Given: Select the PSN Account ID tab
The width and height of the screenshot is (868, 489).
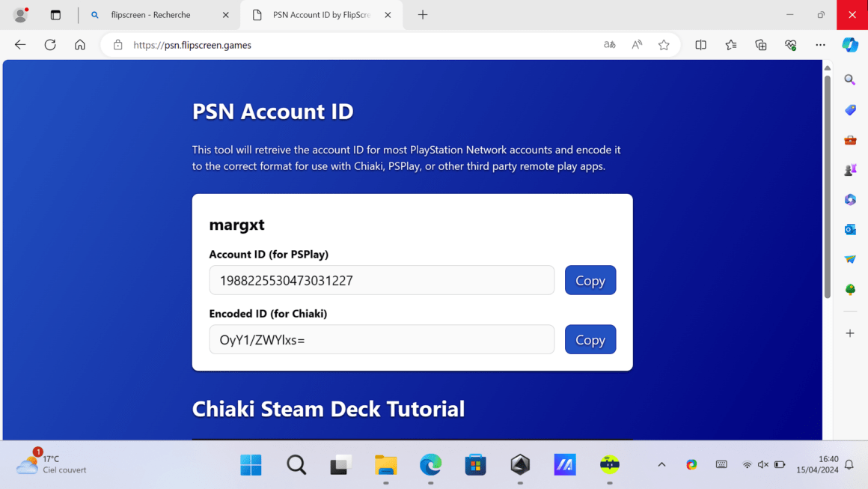Looking at the screenshot, I should point(321,15).
